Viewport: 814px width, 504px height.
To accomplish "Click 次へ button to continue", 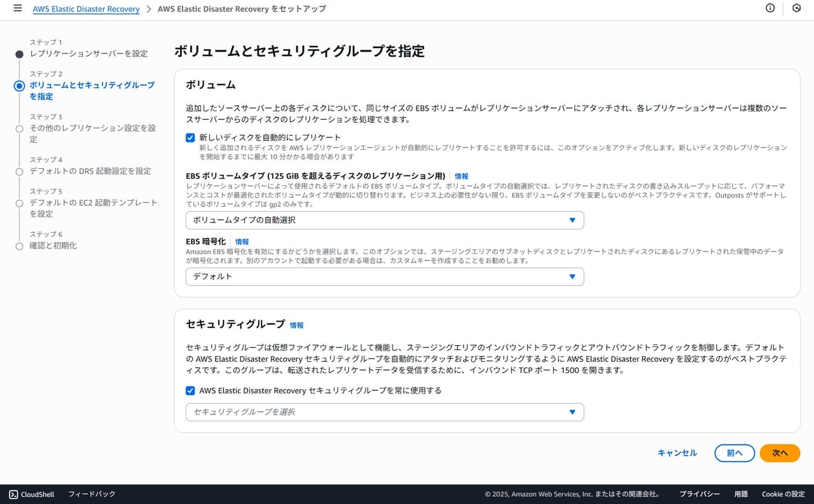I will (x=780, y=453).
